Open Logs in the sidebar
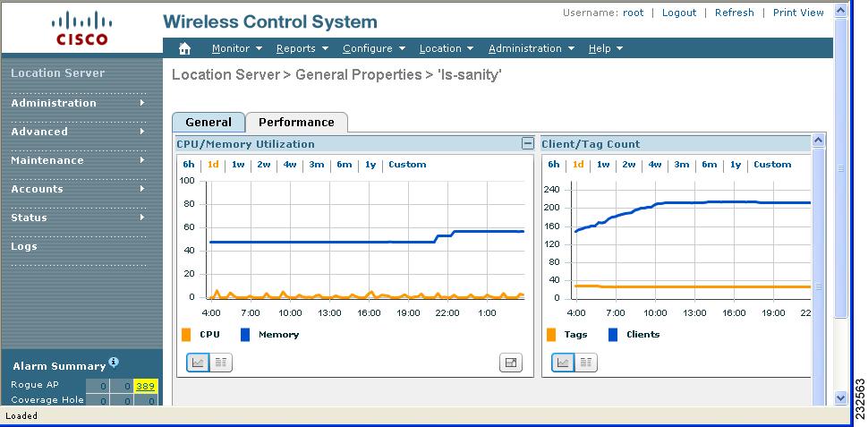868x427 pixels. click(x=24, y=246)
